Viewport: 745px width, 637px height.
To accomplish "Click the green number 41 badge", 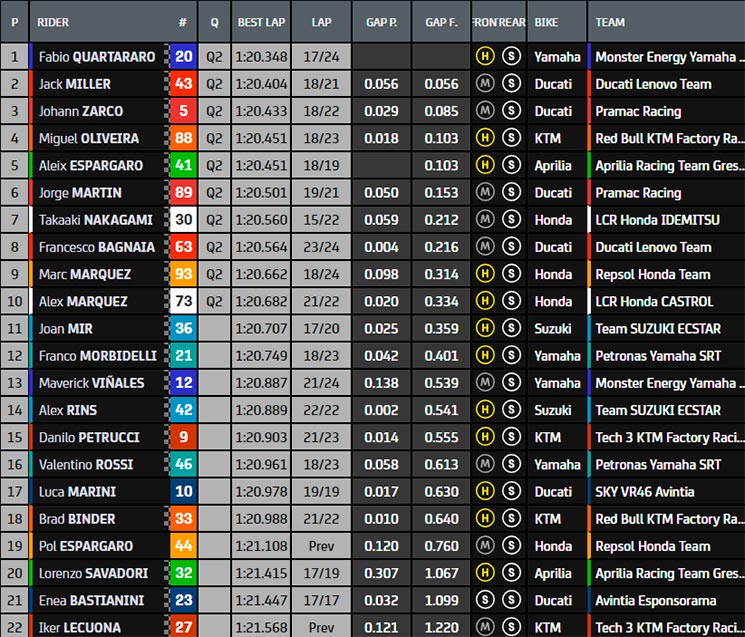I will click(x=183, y=165).
